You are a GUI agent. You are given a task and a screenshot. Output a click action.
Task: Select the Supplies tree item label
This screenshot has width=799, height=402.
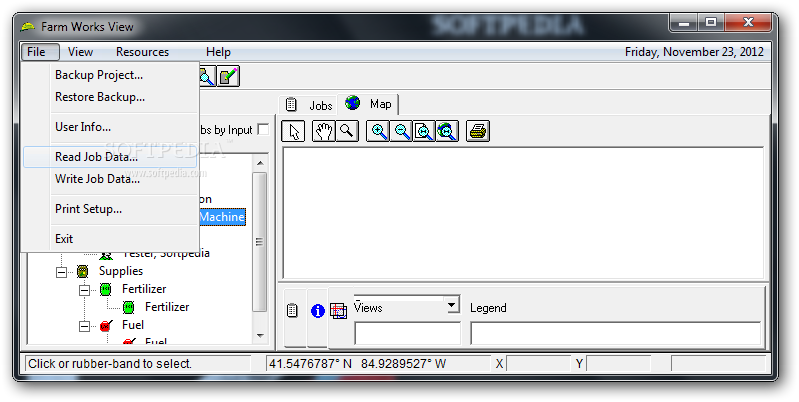click(121, 271)
